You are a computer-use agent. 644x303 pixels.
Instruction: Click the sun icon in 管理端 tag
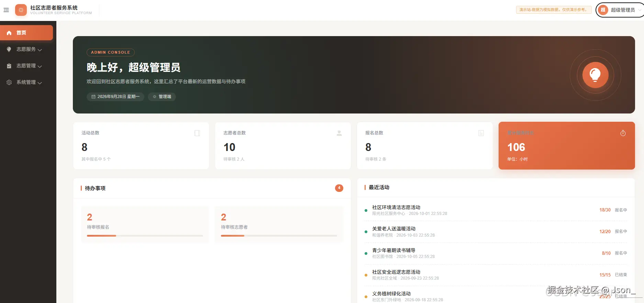[x=155, y=97]
